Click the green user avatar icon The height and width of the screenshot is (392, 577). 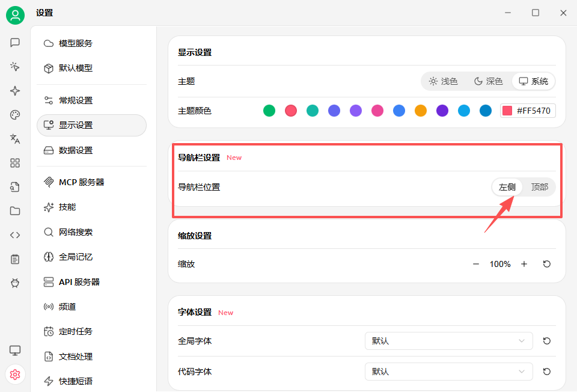click(15, 15)
